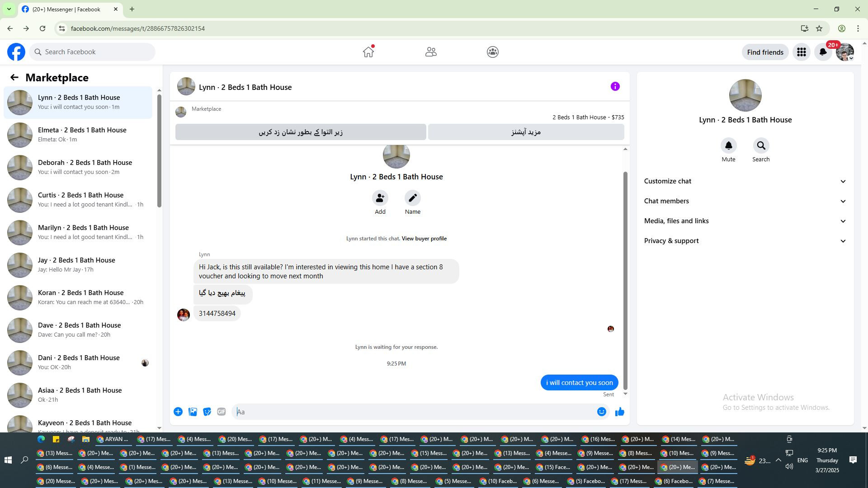Viewport: 868px width, 488px height.
Task: Open Windows taskbar search
Action: (24, 460)
